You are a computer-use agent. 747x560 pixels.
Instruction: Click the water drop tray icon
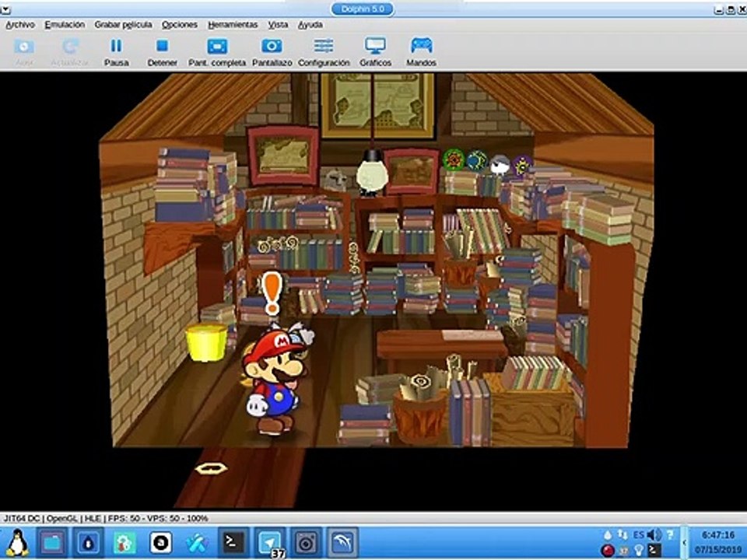[608, 534]
